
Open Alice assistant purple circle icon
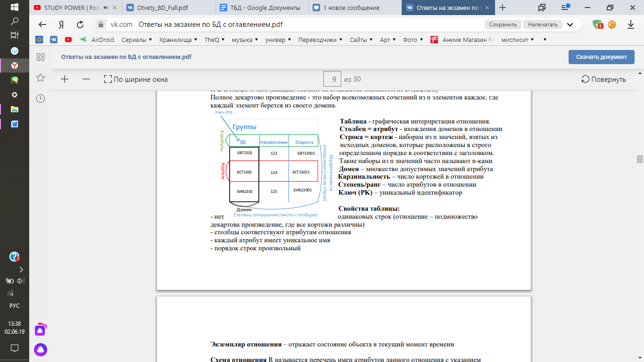pyautogui.click(x=40, y=350)
